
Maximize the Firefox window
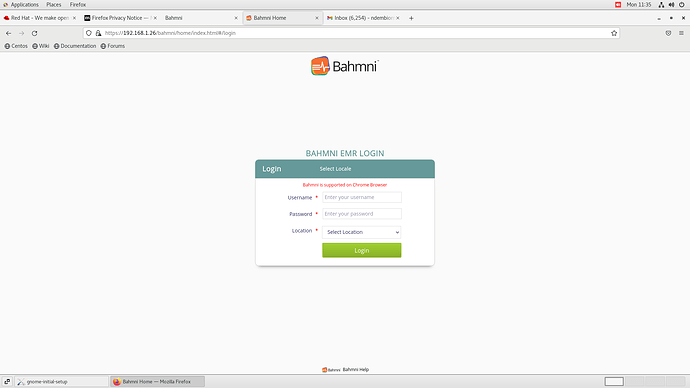(671, 18)
